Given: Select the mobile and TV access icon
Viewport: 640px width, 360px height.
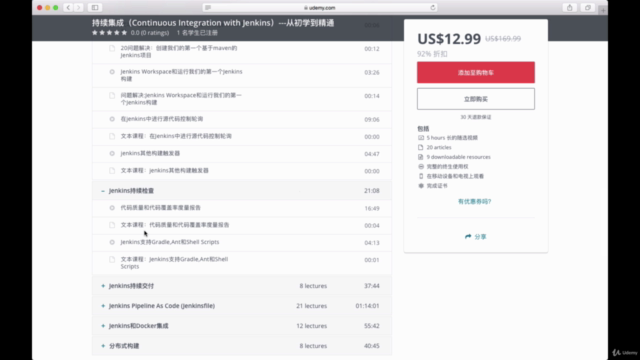Looking at the screenshot, I should point(421,176).
